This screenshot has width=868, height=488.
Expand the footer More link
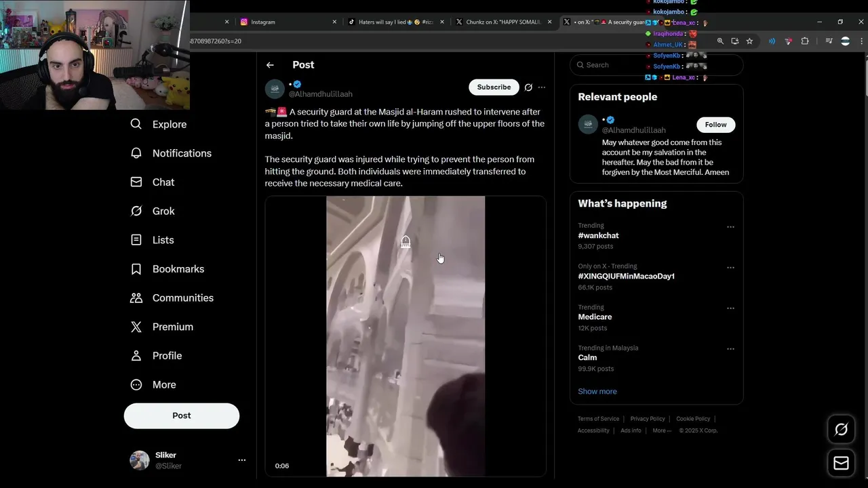tap(662, 430)
